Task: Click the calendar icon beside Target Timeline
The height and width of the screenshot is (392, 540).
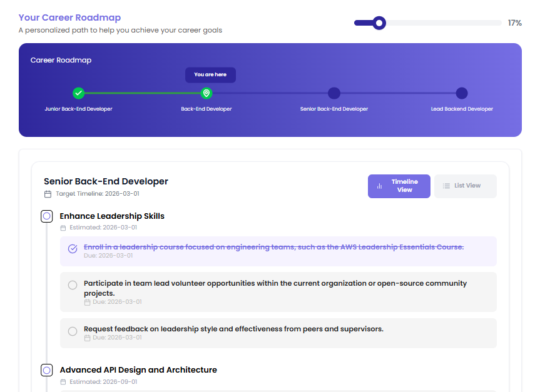Action: coord(48,194)
